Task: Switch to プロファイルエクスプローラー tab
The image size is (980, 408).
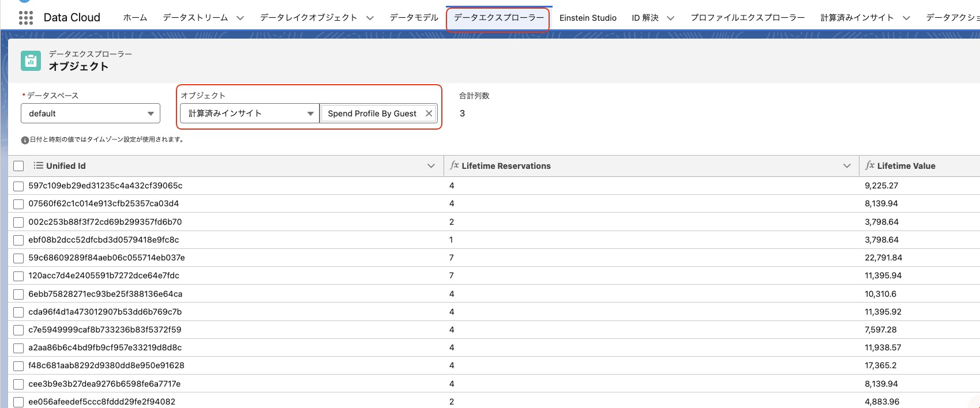Action: click(x=748, y=18)
